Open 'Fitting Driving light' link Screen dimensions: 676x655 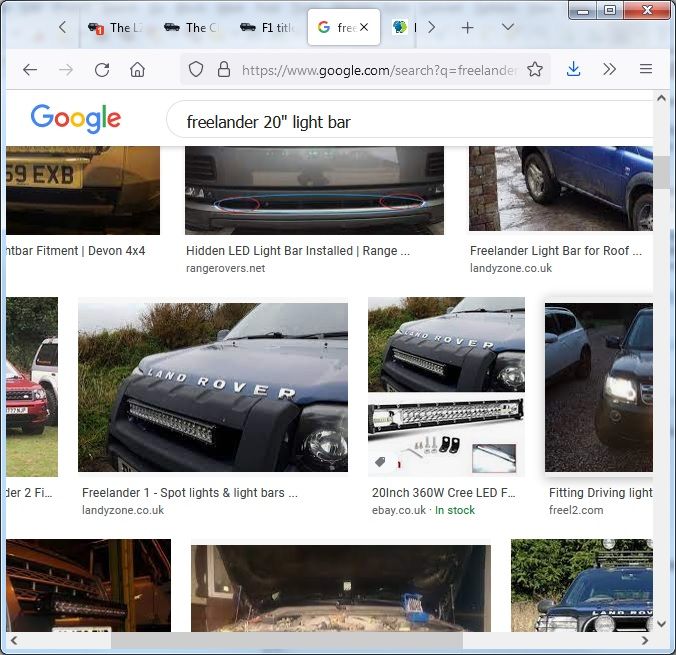tap(601, 492)
